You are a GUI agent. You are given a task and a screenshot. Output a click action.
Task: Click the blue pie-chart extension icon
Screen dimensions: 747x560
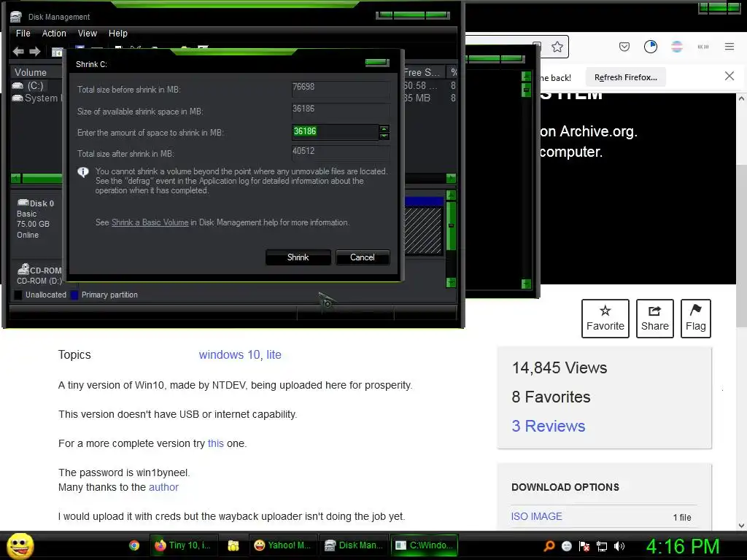pos(650,47)
